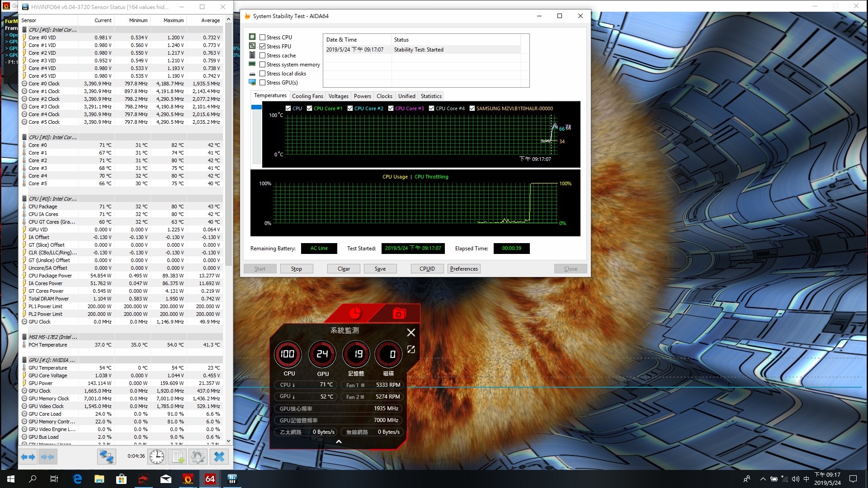868x488 pixels.
Task: Collapse the MSI monitor with bottom chevron
Action: point(339,442)
